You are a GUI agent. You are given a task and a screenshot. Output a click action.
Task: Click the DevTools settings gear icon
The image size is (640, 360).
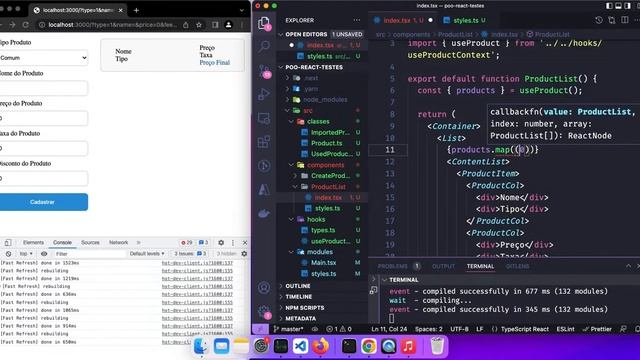click(221, 242)
